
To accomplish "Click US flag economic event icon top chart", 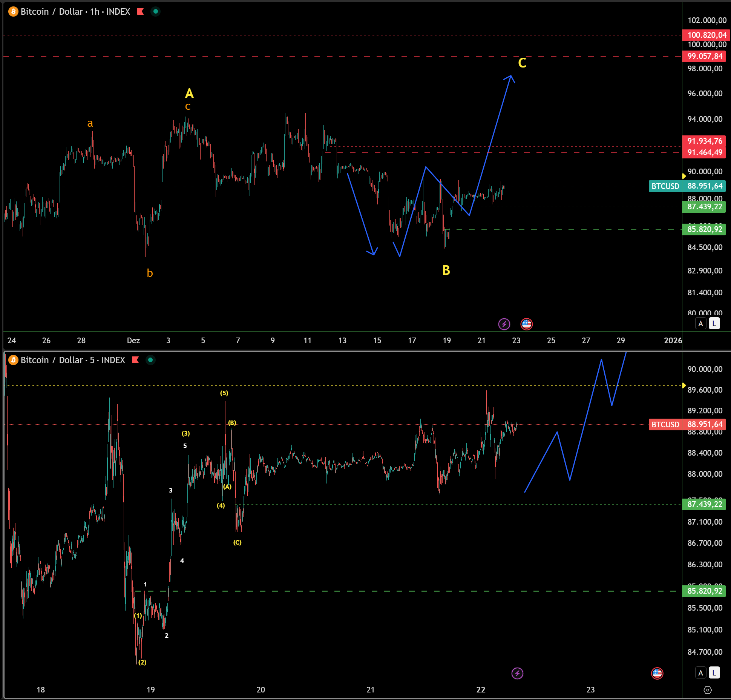I will pos(526,324).
